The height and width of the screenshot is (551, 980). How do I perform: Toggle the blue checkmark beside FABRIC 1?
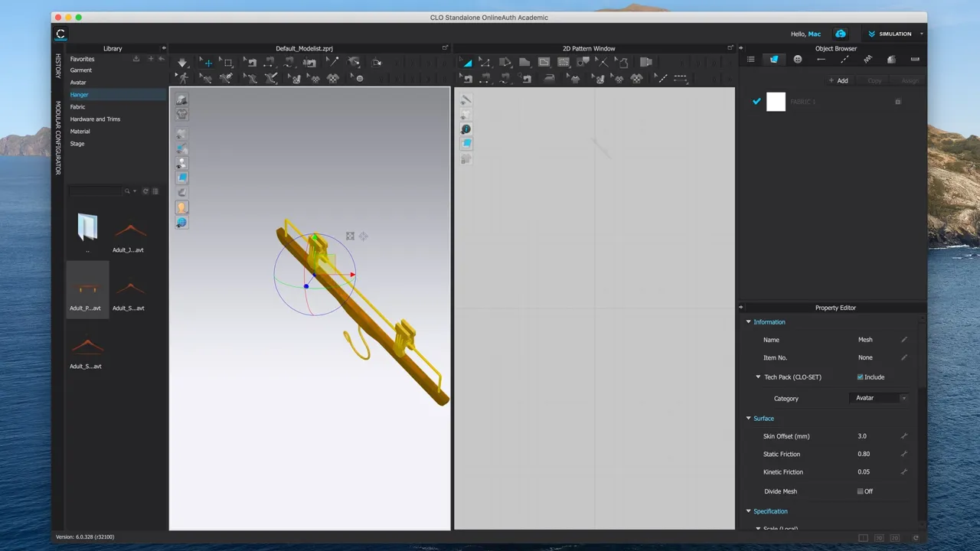(x=756, y=101)
